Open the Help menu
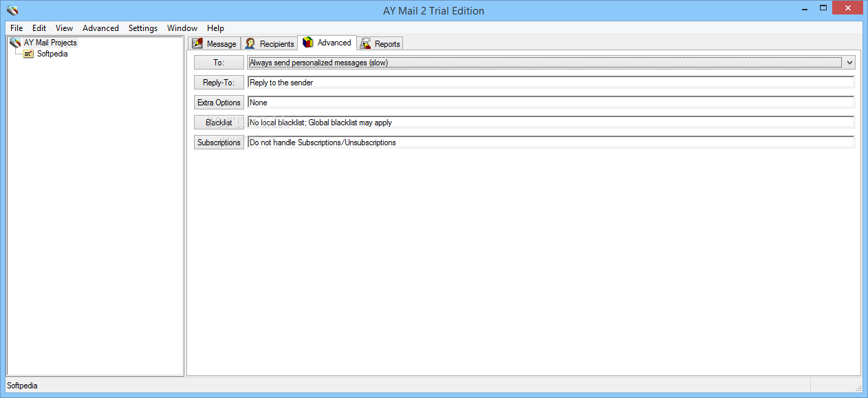Viewport: 868px width, 398px height. [x=215, y=28]
